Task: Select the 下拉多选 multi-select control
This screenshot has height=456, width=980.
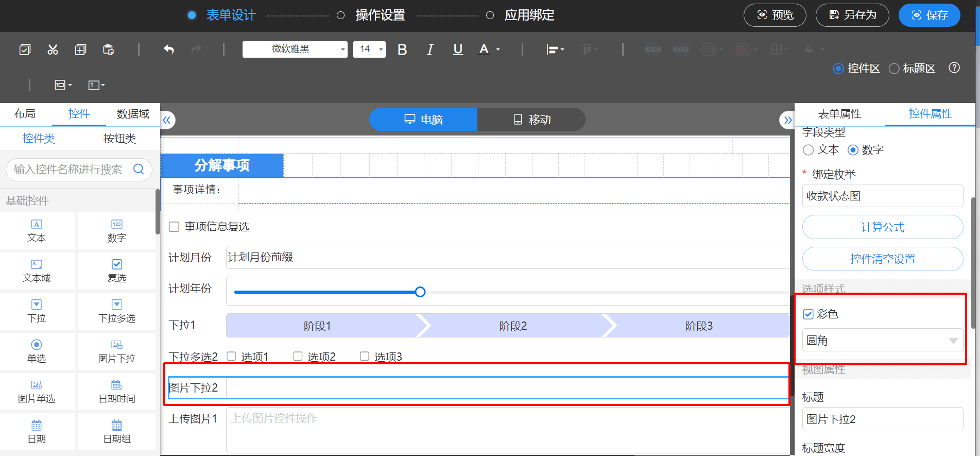Action: 117,311
